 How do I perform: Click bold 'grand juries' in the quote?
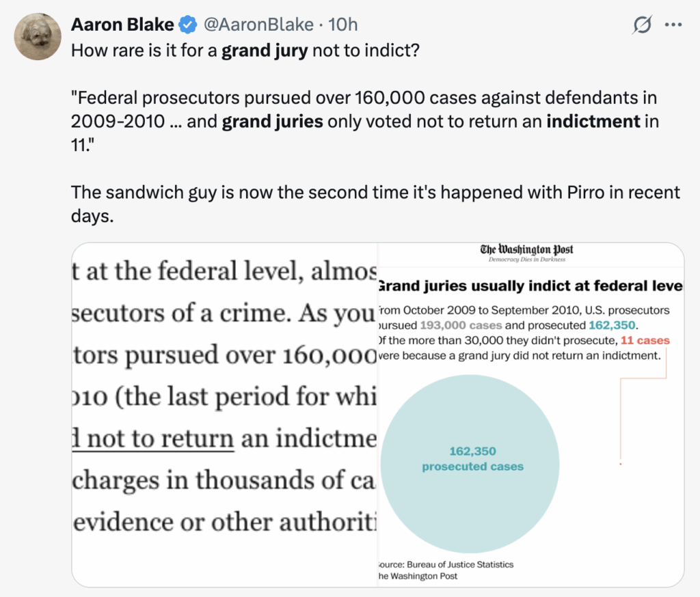[272, 122]
